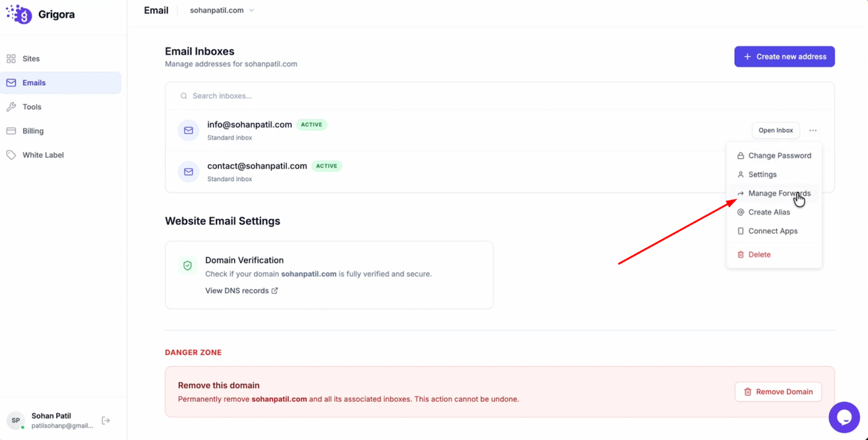Open the View DNS records link
Screen dimensions: 868x440
coord(241,290)
